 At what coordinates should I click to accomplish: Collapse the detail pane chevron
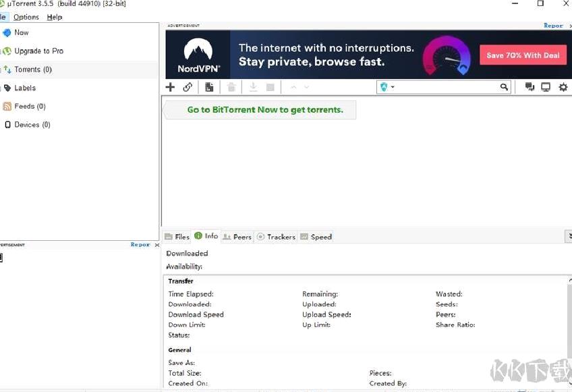click(x=569, y=237)
